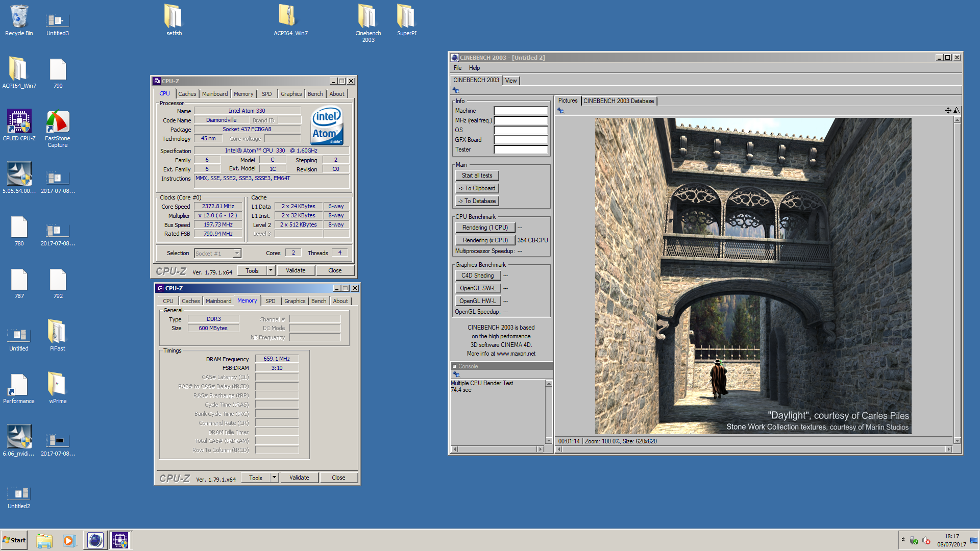The width and height of the screenshot is (980, 551).
Task: Open Tools dropdown arrow in upper CPU-Z window
Action: pyautogui.click(x=271, y=270)
